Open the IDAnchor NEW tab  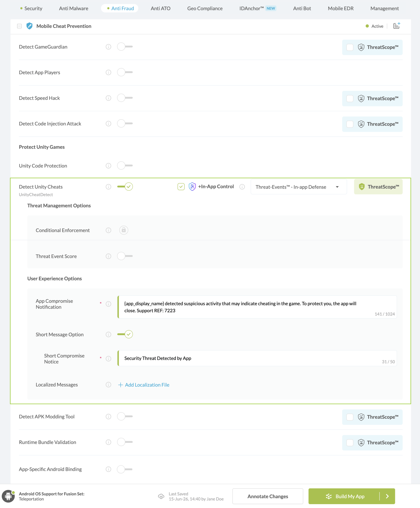pos(257,8)
